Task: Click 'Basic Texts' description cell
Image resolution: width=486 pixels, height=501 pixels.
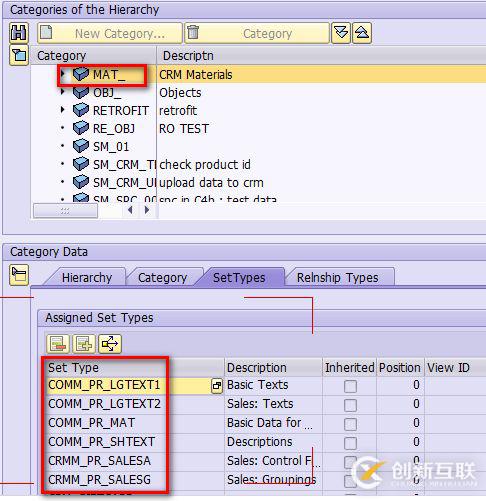Action: click(273, 385)
